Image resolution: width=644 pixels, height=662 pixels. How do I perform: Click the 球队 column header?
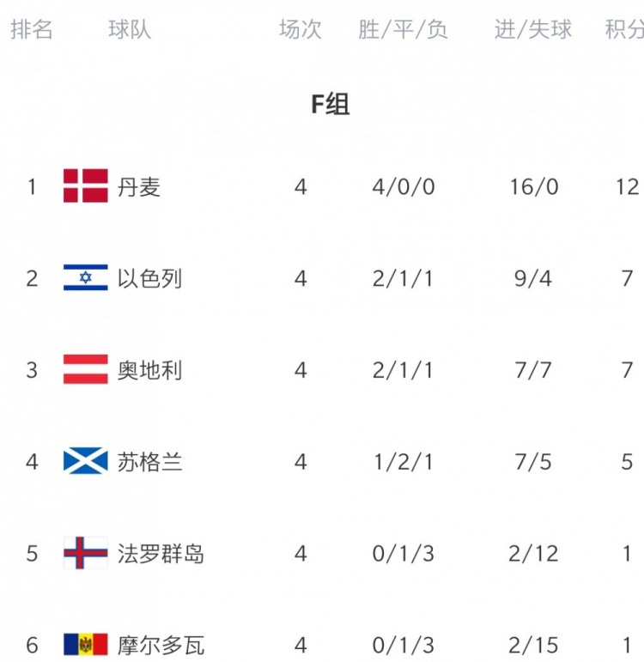coord(130,29)
